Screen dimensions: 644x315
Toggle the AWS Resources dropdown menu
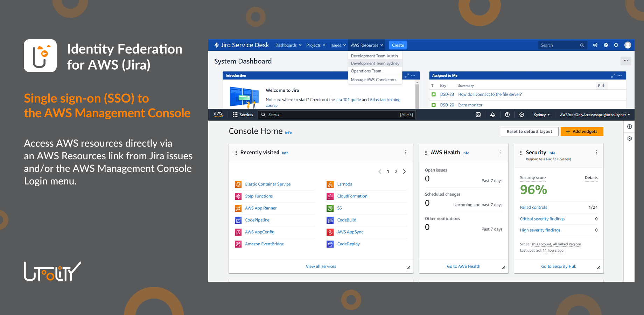click(x=367, y=45)
